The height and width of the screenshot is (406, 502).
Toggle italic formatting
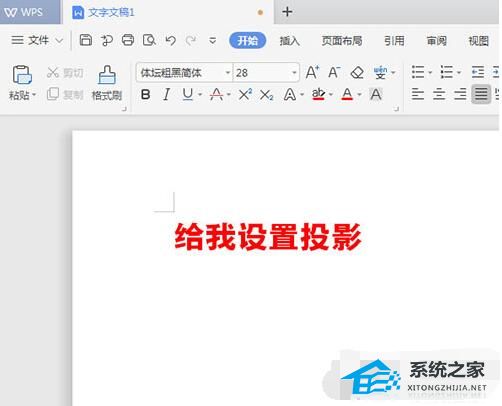167,95
